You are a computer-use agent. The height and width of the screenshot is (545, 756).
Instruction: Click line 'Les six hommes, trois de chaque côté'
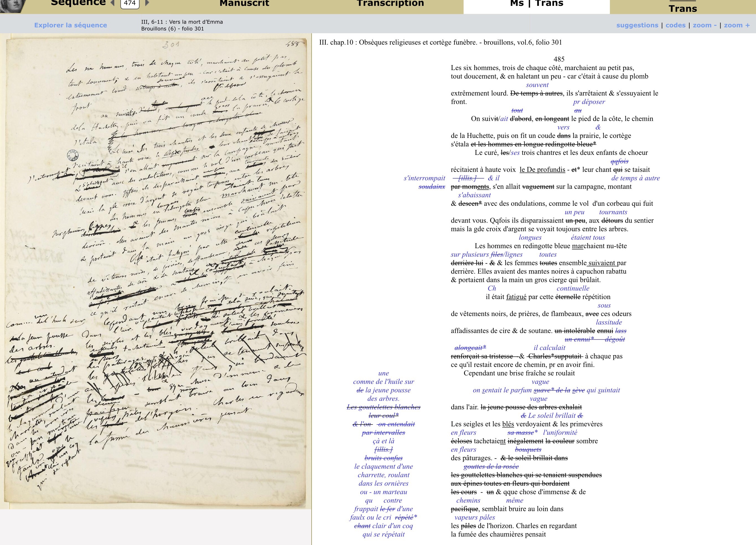coord(542,68)
